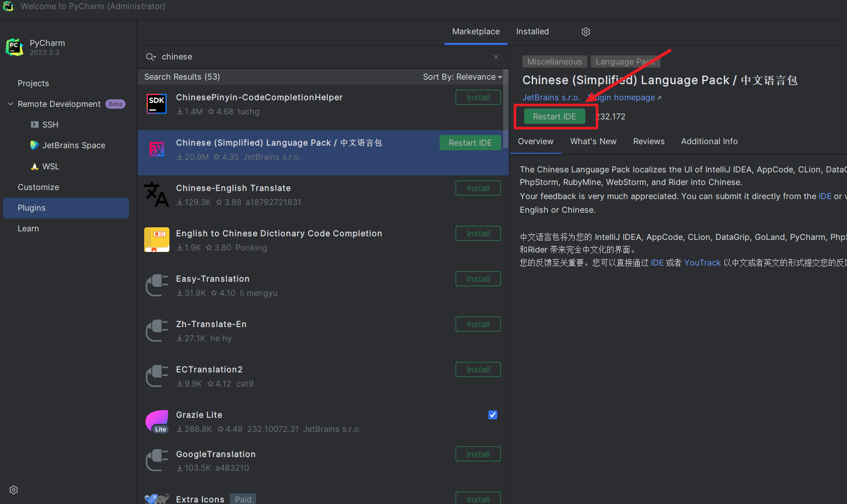Open JetBrains s.r.o. vendor link
The height and width of the screenshot is (504, 847).
[551, 97]
